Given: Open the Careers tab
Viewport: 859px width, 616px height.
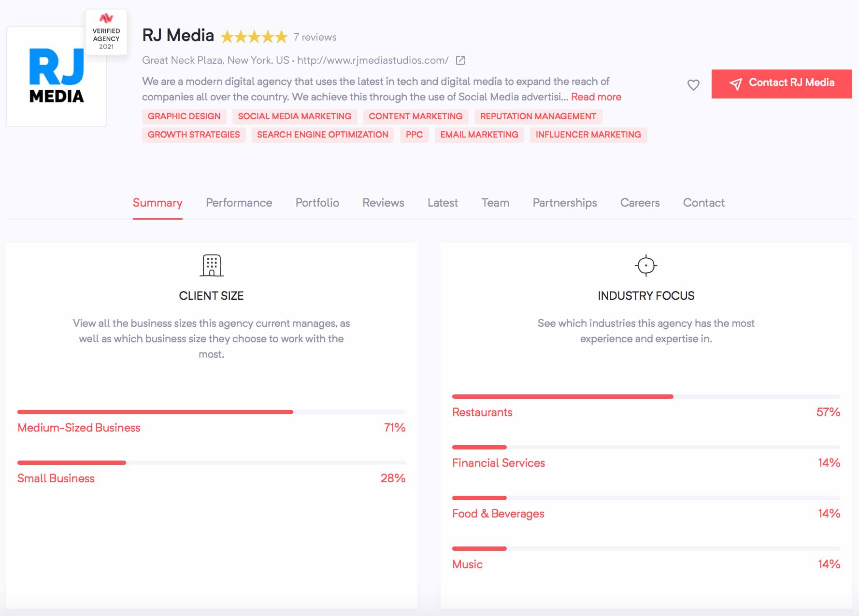Looking at the screenshot, I should point(640,203).
